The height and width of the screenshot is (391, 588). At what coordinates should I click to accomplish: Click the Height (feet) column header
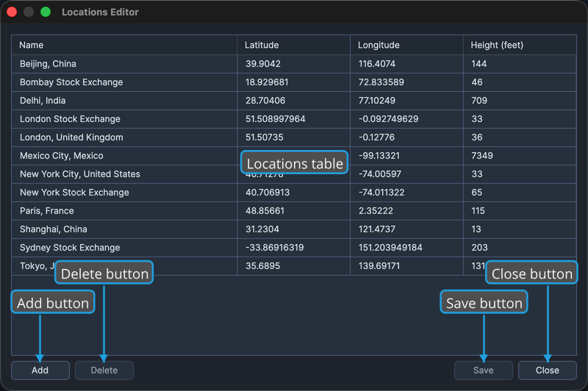[x=520, y=45]
